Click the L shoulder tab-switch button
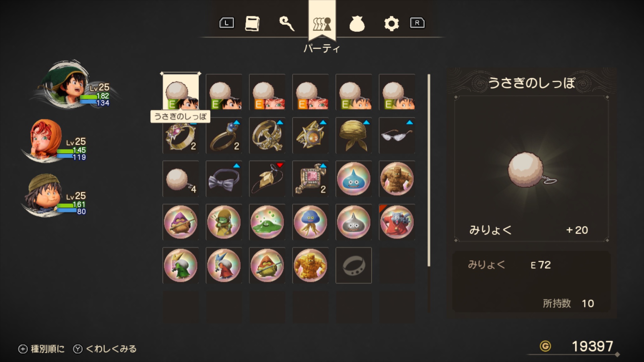Image resolution: width=644 pixels, height=362 pixels. 227,23
